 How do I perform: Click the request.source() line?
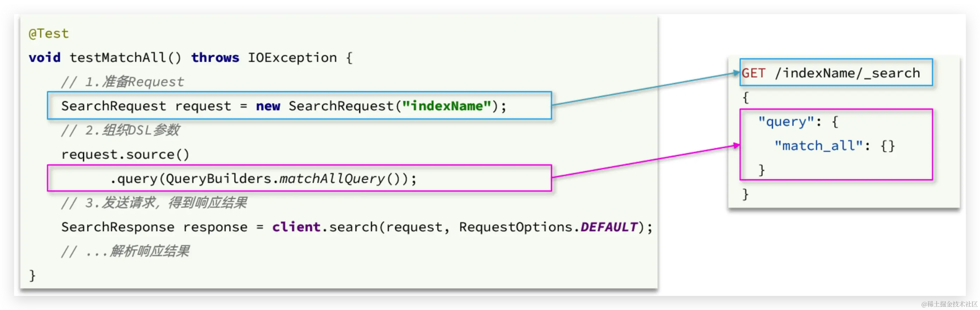click(x=125, y=154)
